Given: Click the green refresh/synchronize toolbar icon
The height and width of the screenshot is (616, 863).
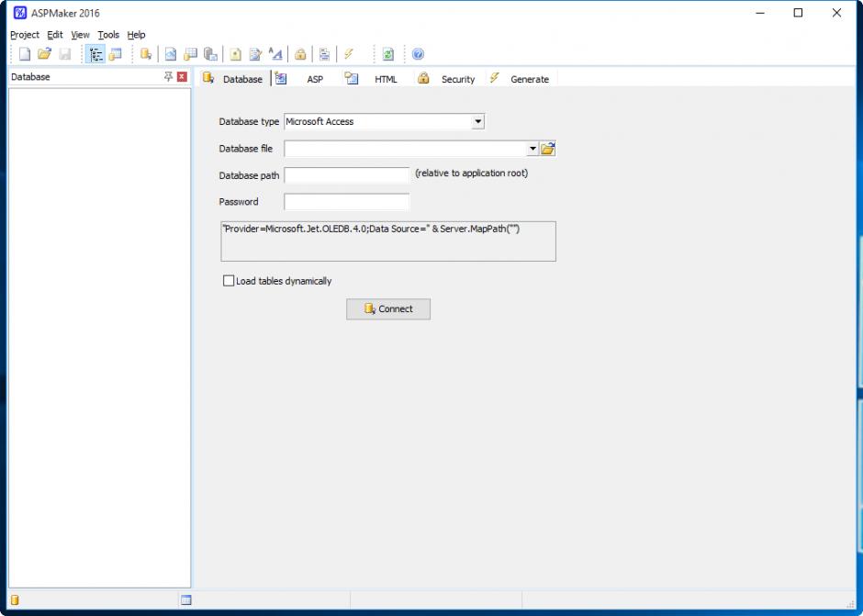Looking at the screenshot, I should click(388, 54).
